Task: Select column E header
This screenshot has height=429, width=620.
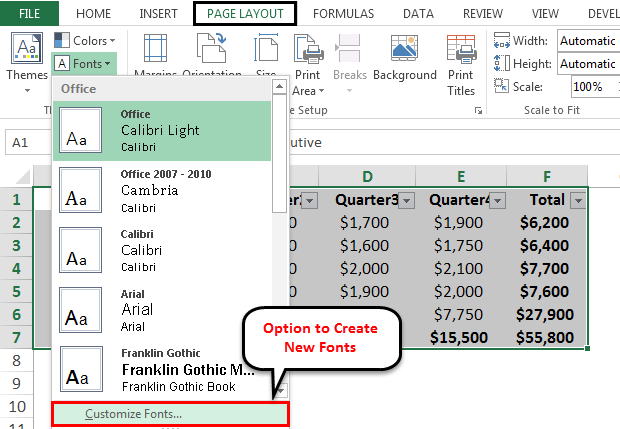Action: pyautogui.click(x=461, y=176)
